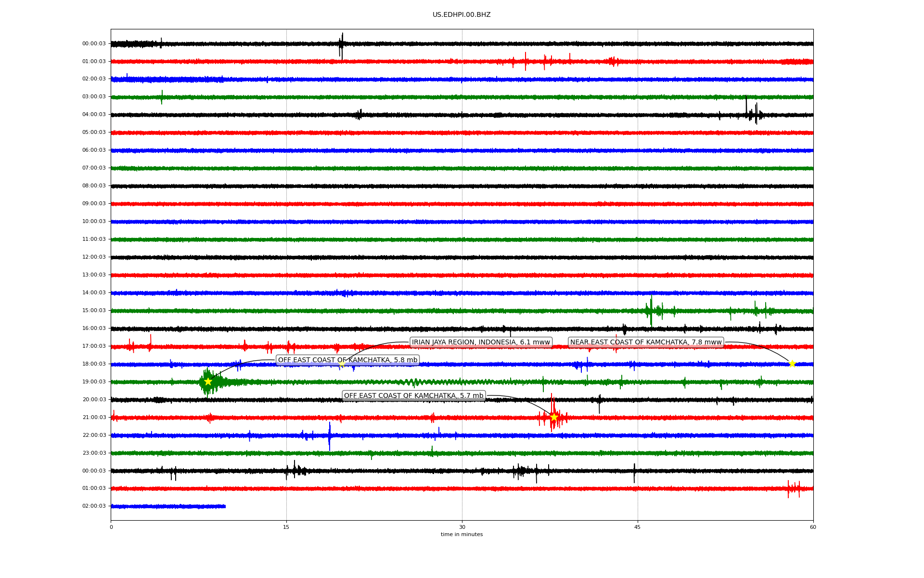Click the black spike cluster on the 04:00:03 trace
Screen dimensions: 924x578
point(752,114)
